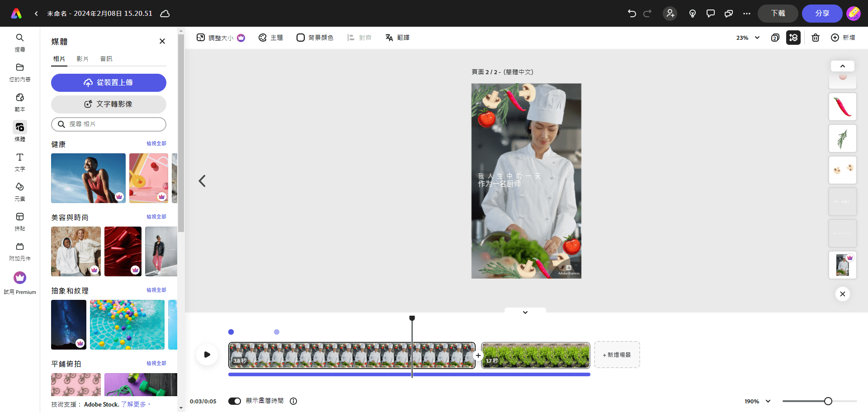Open the translate (翻譯) tool
868x412 pixels.
[397, 38]
